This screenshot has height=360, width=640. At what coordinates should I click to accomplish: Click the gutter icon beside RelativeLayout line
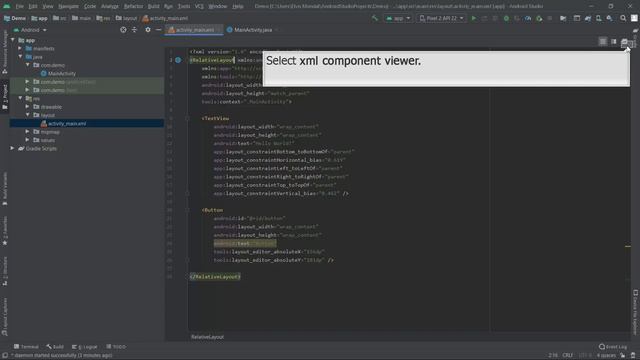pyautogui.click(x=178, y=60)
